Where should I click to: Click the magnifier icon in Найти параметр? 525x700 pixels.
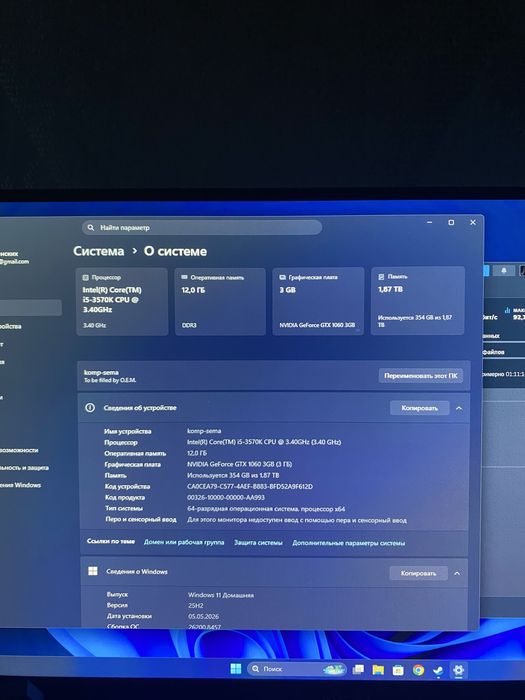click(91, 228)
